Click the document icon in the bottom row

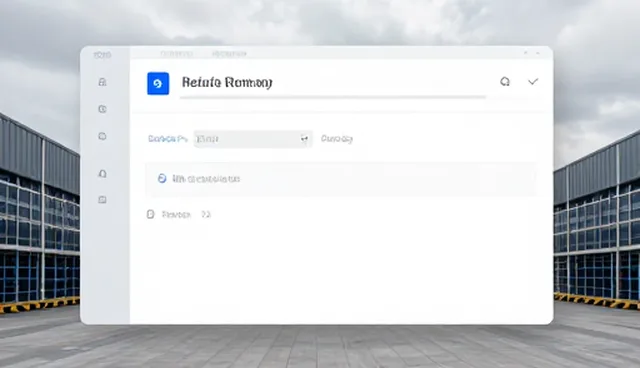pos(151,214)
